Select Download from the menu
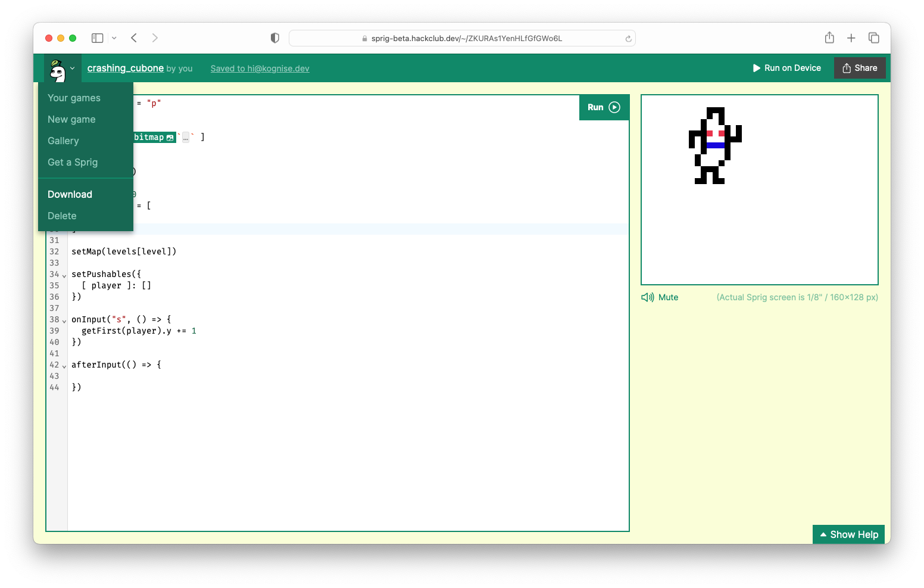The width and height of the screenshot is (924, 588). [x=70, y=194]
